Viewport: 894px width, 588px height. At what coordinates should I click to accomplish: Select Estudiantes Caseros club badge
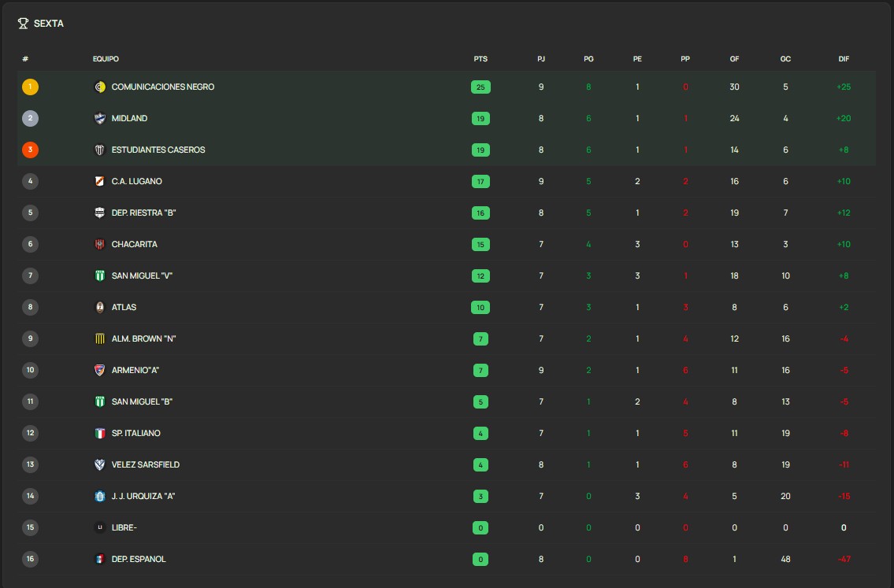point(100,150)
